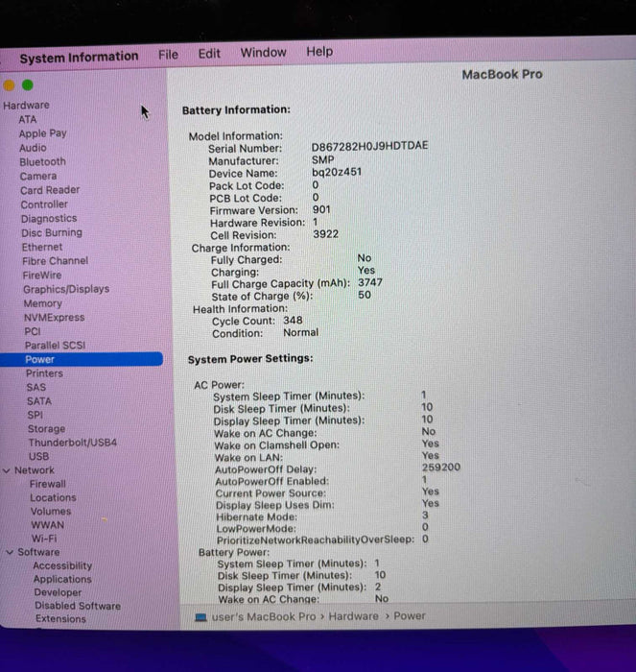
Task: Select NVMExpress in the sidebar
Action: [54, 318]
